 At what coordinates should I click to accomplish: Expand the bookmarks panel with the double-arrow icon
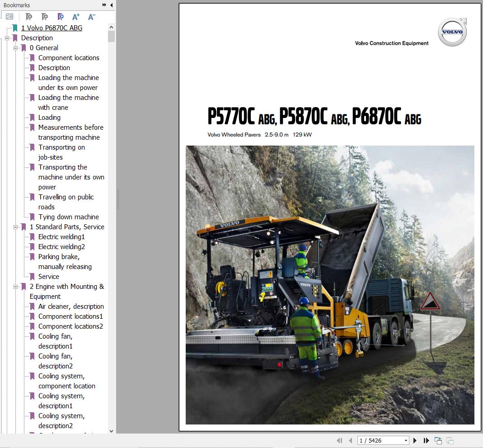point(104,5)
